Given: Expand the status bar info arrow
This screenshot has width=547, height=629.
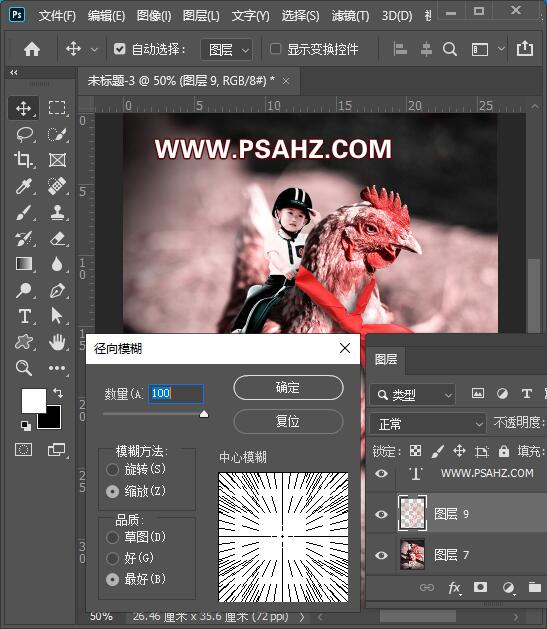Looking at the screenshot, I should pyautogui.click(x=302, y=617).
